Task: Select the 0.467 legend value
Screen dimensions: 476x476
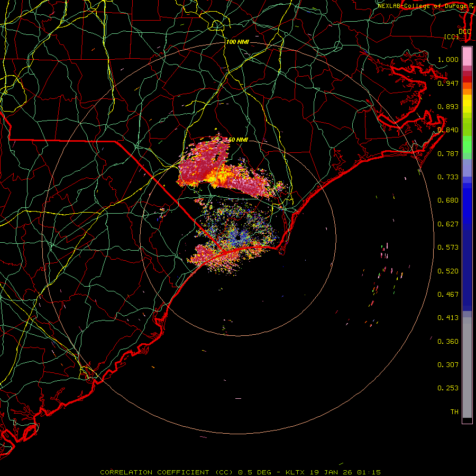Action: click(x=448, y=295)
